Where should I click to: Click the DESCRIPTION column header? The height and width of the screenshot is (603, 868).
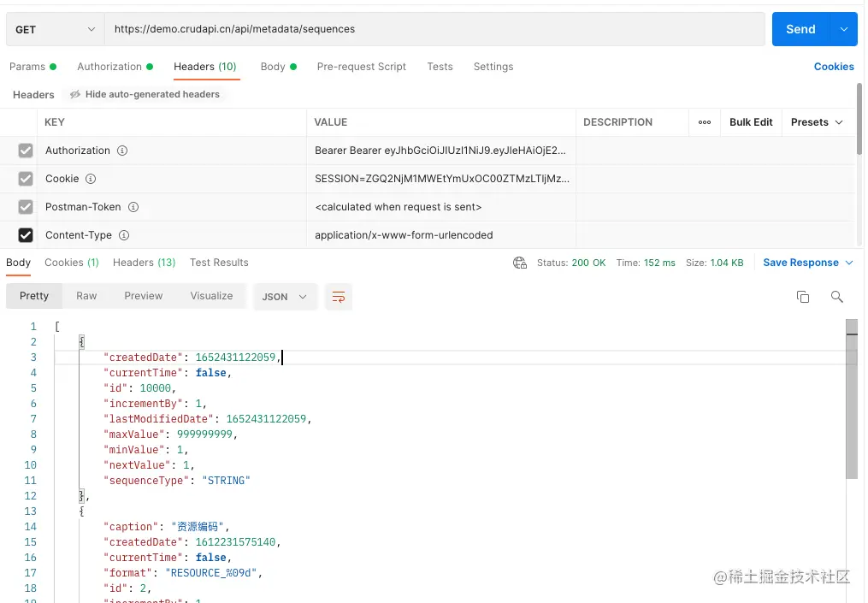pyautogui.click(x=617, y=122)
